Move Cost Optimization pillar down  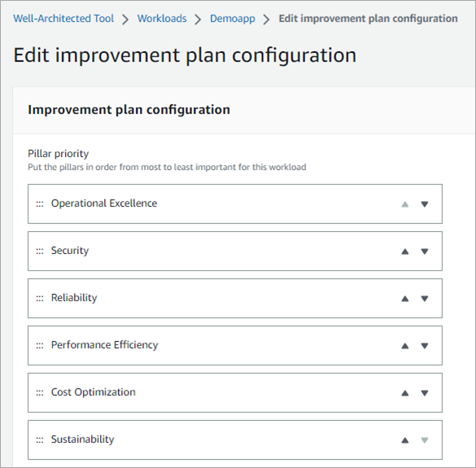click(425, 393)
